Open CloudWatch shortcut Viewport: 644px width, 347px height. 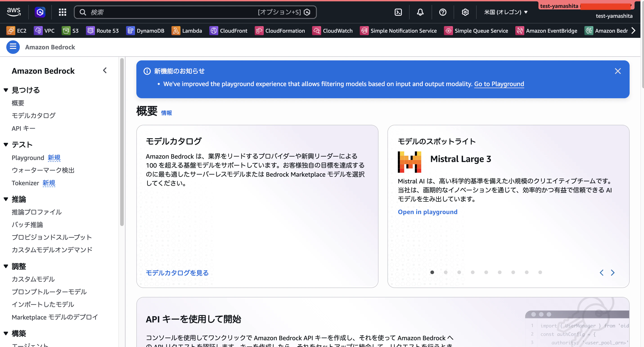332,31
